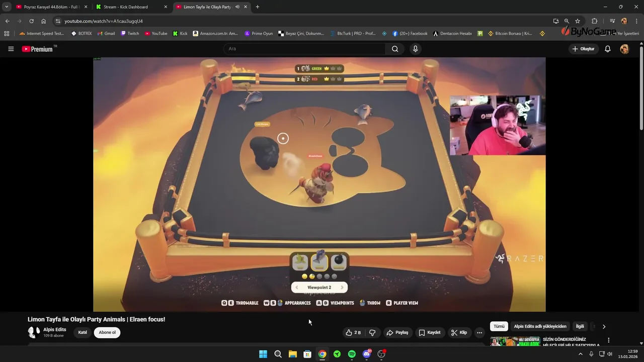Open the BOTRIX bookmark

(82, 34)
